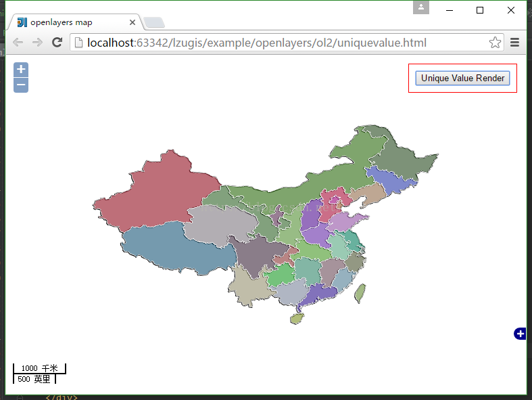Viewport: 532px width, 400px height.
Task: Open the Chrome user profile button
Action: point(421,7)
